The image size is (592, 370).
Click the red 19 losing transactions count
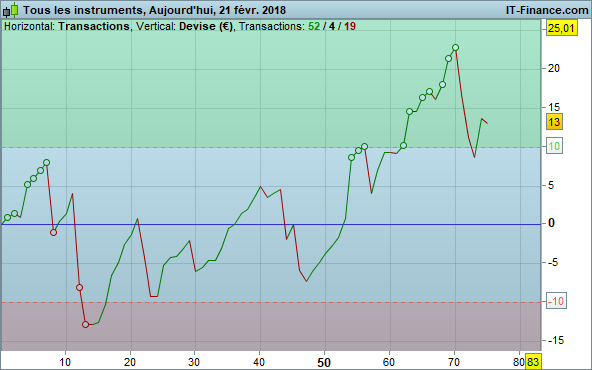point(350,26)
